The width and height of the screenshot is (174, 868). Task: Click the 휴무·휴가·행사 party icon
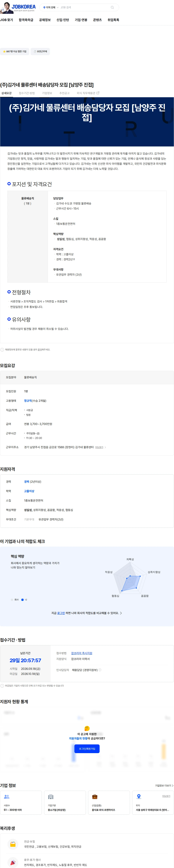click(x=13, y=862)
